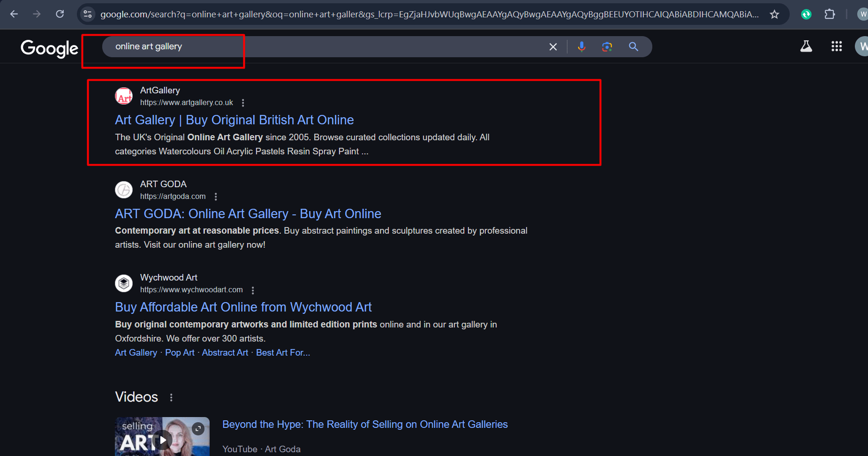Open the browser extensions puzzle icon
Viewport: 868px width, 456px height.
pos(829,14)
